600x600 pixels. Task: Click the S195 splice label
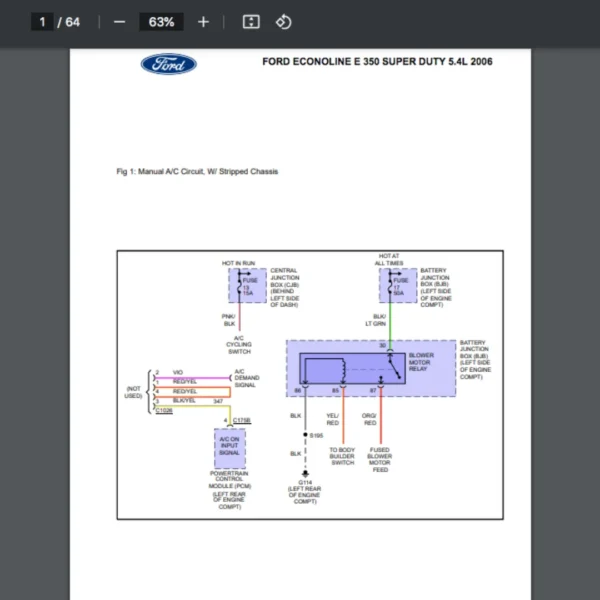(316, 435)
